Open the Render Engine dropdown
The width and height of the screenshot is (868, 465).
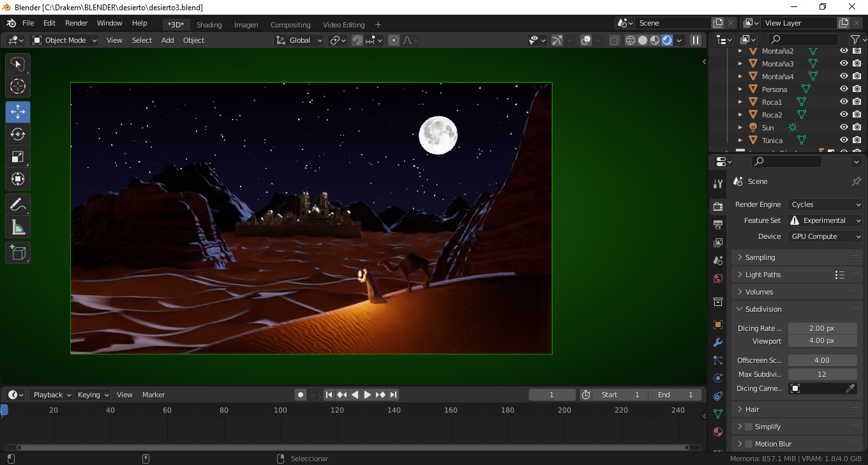825,204
